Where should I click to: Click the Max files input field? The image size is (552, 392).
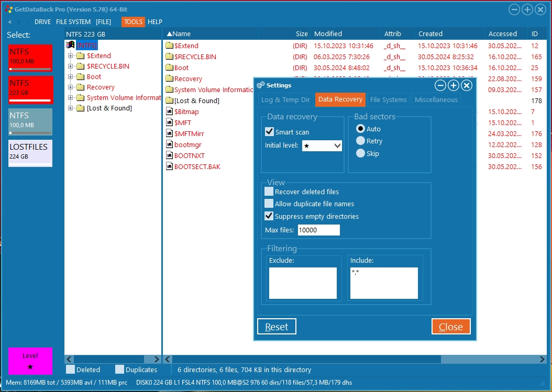(319, 230)
